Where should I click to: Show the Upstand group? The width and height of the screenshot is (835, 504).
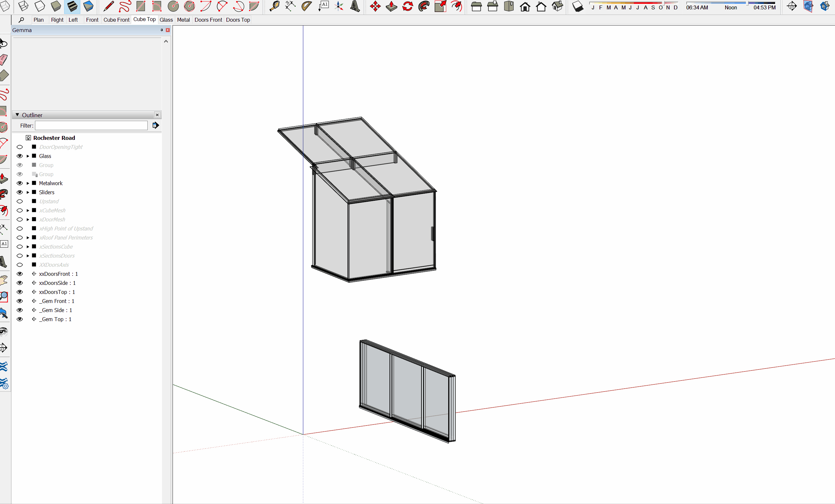coord(20,202)
